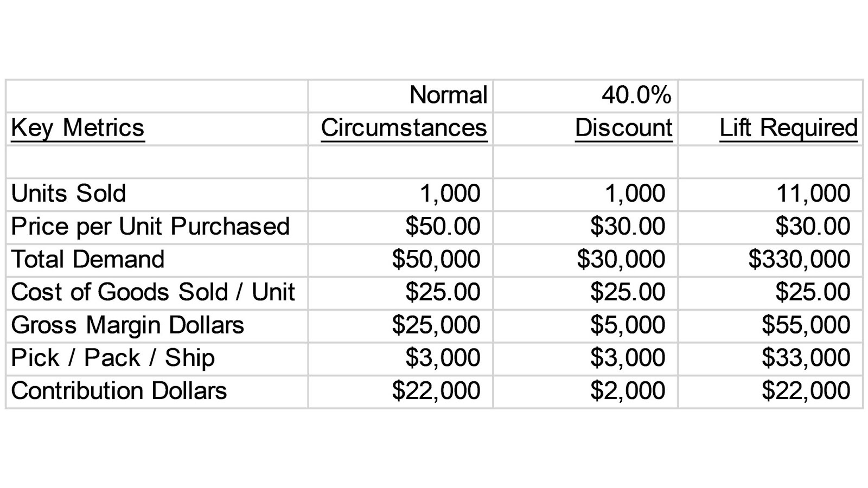Select the Price per Unit Purchased label

coord(150,227)
